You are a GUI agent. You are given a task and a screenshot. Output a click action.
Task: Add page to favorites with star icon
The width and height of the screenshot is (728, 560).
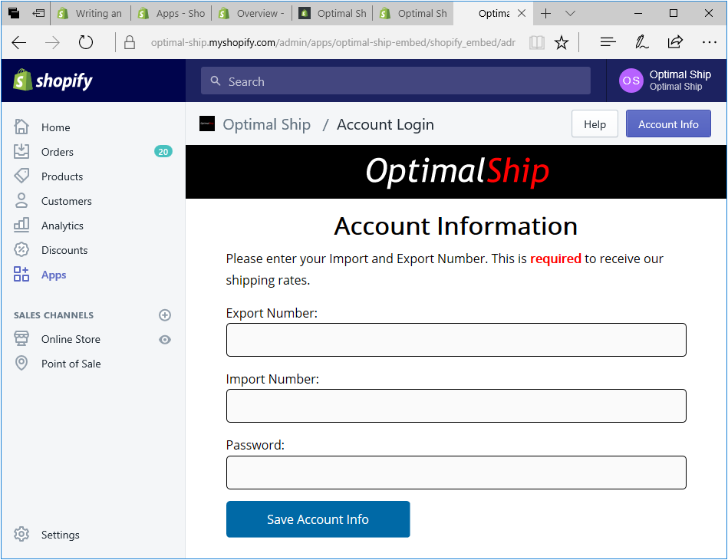[562, 43]
